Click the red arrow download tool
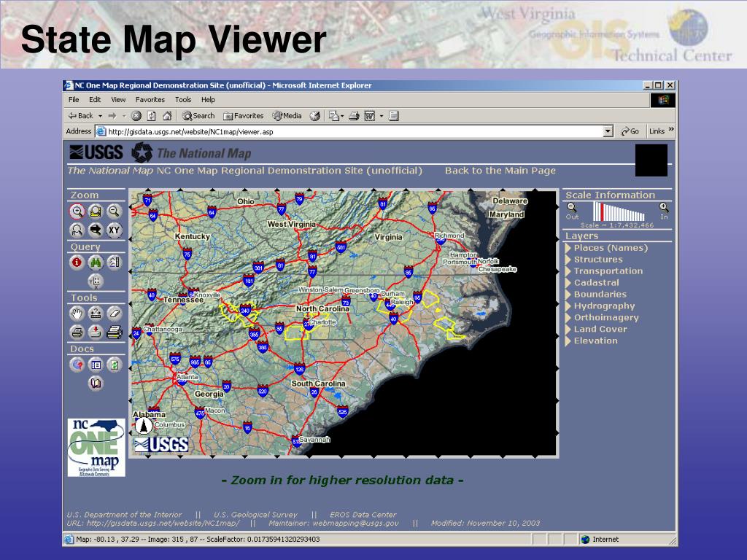Screen dimensions: 747x560 (x=96, y=332)
